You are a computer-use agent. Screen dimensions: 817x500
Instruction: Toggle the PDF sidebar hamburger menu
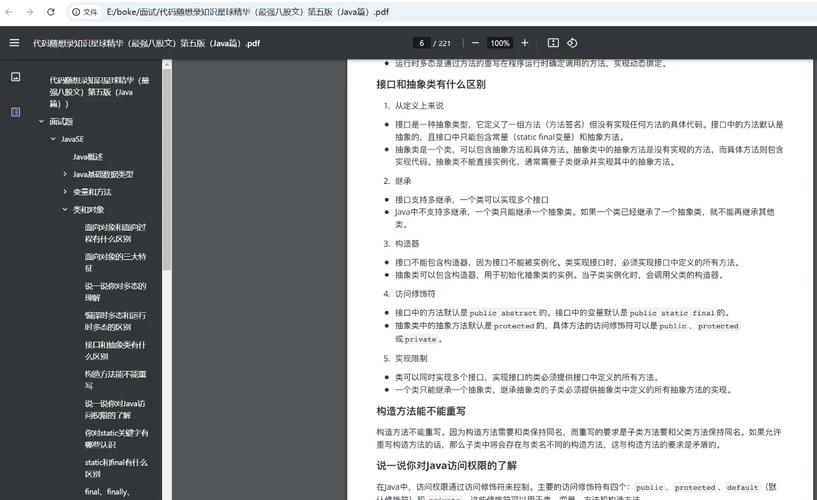15,43
